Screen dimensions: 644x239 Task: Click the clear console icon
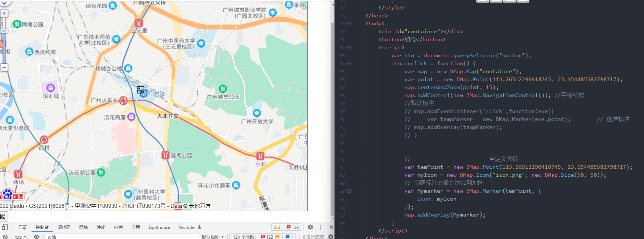(5, 237)
